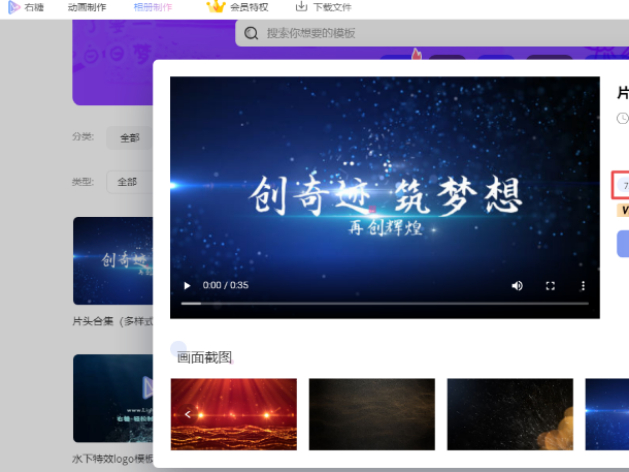Open 会员特权 page
The image size is (629, 472).
249,7
